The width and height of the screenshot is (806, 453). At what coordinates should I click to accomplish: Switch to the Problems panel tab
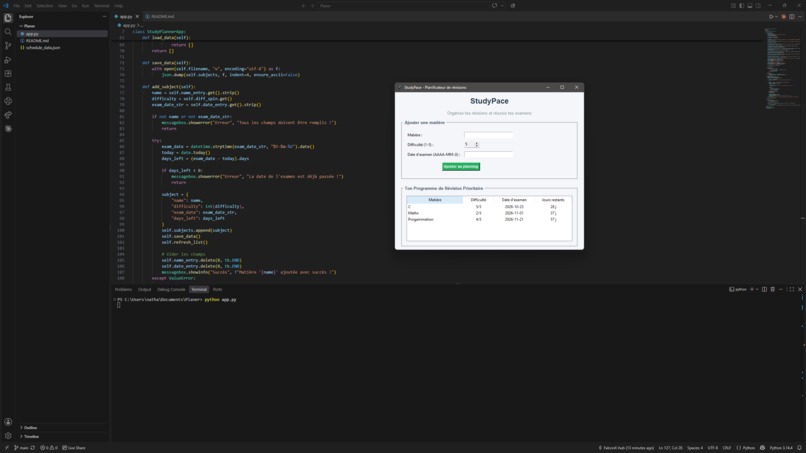123,289
